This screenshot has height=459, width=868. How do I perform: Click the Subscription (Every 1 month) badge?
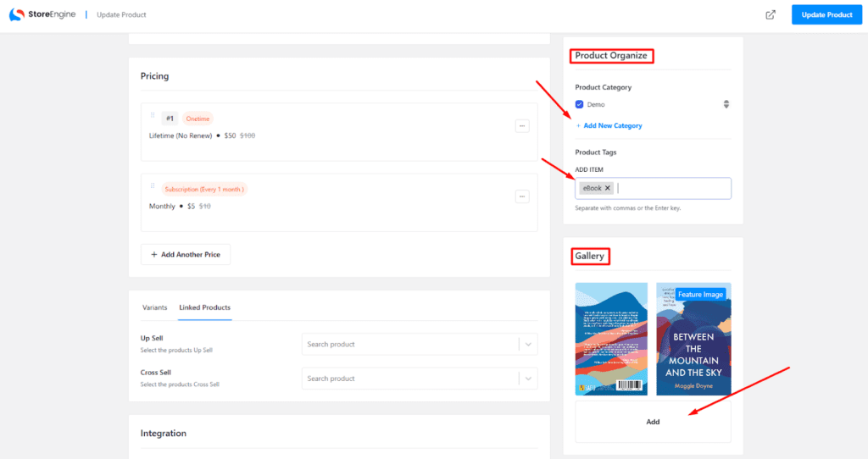pos(204,189)
